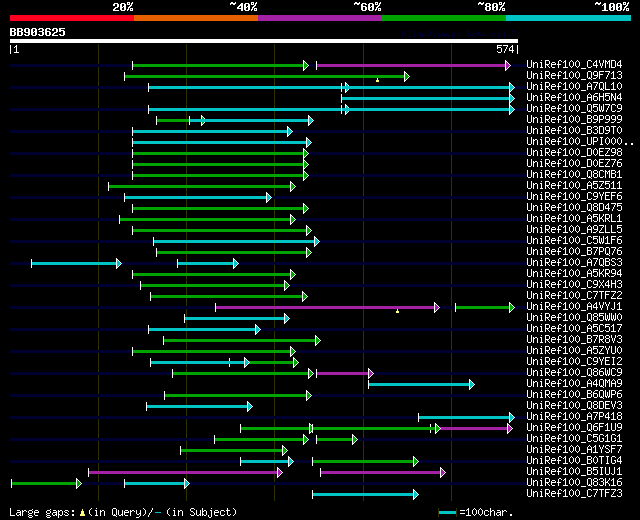Image resolution: width=640 pixels, height=520 pixels.
Task: Open the UniRef100_A4VYJ1 label
Action: (574, 307)
